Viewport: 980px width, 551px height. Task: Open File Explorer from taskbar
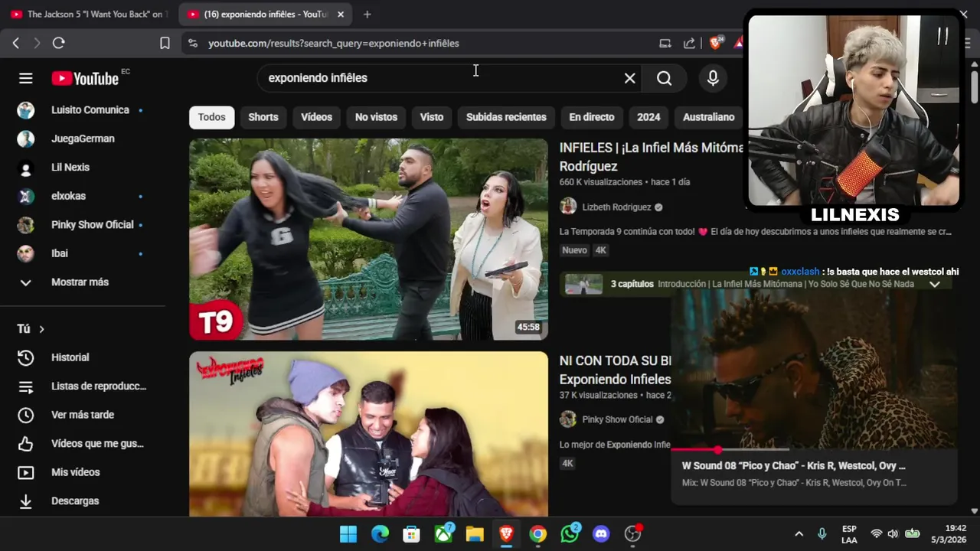(475, 533)
